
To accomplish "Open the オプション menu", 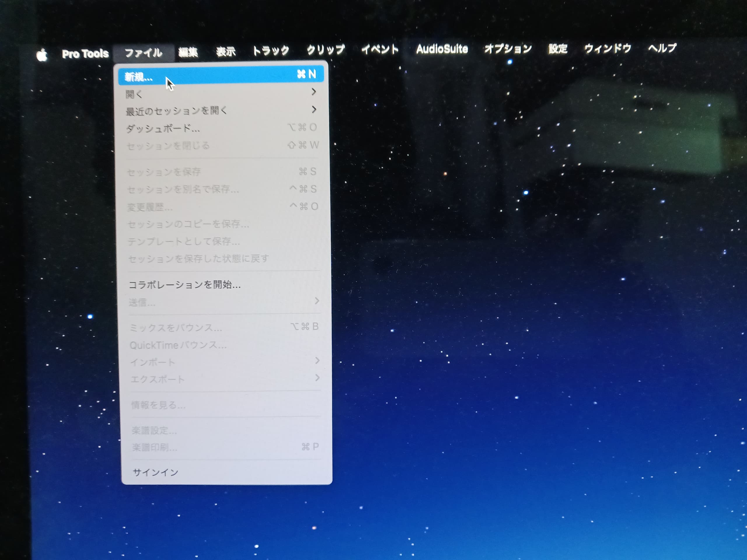I will [x=508, y=49].
